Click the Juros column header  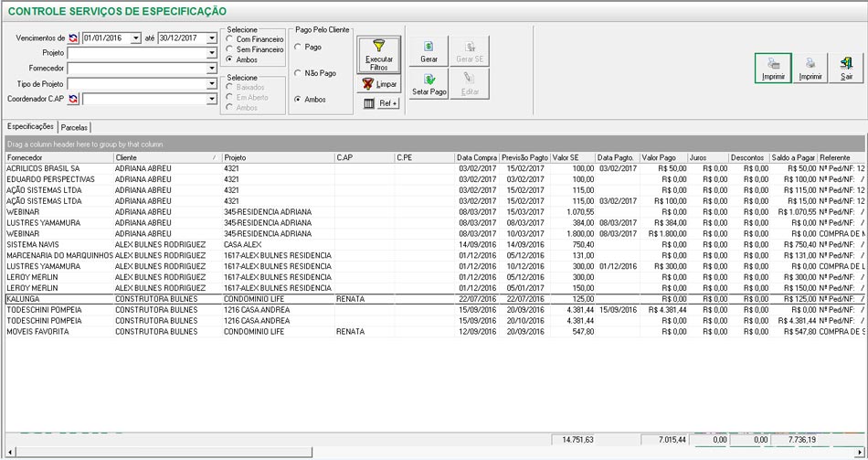[708, 158]
